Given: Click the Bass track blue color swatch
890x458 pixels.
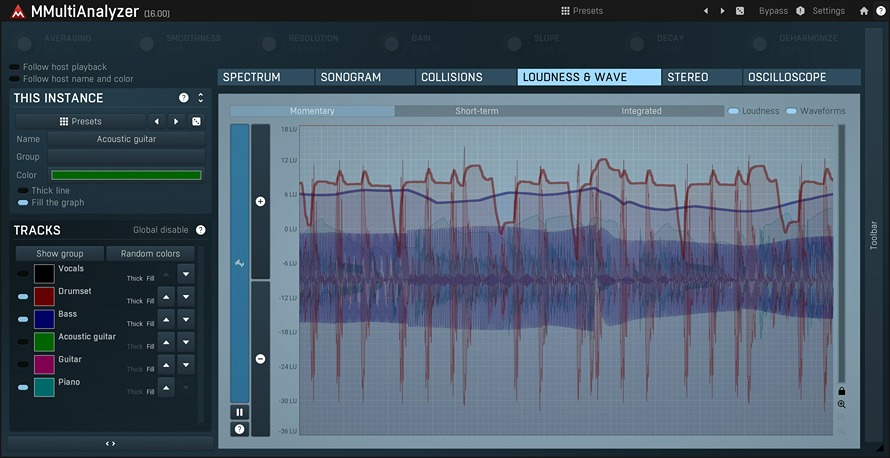Looking at the screenshot, I should 44,319.
